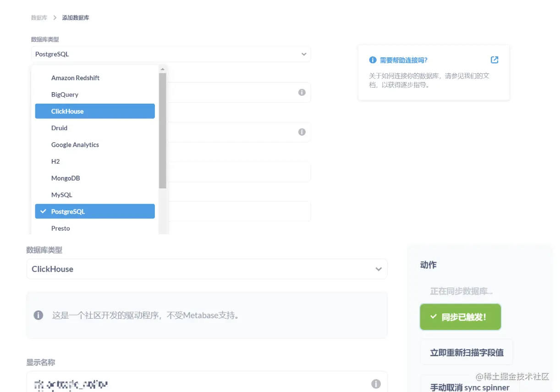The image size is (560, 392).
Task: Click 添加数据库 breadcrumb text
Action: (x=76, y=18)
